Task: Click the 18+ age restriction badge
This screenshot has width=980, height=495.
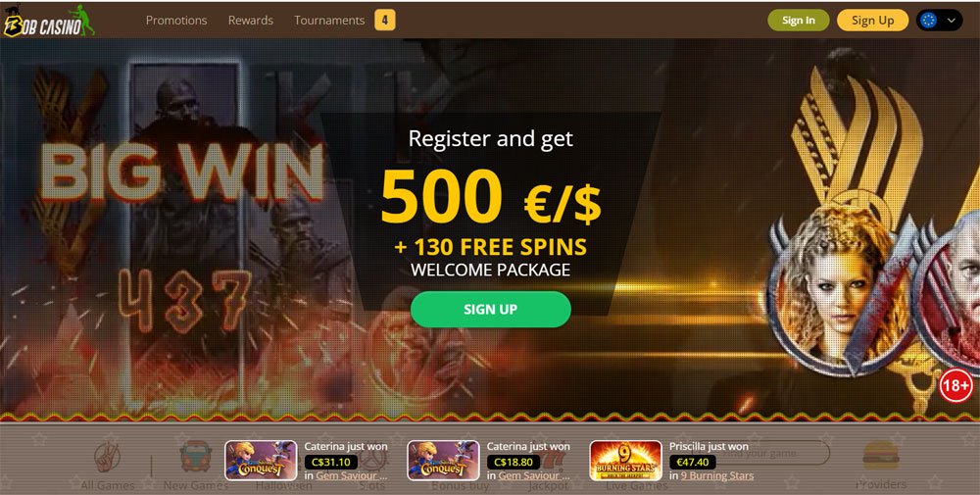Action: (x=955, y=385)
